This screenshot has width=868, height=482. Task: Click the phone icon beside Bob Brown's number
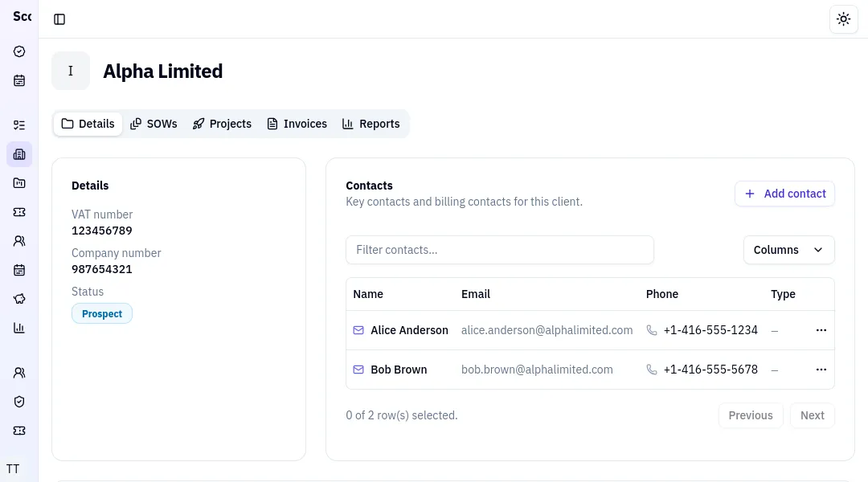point(652,370)
